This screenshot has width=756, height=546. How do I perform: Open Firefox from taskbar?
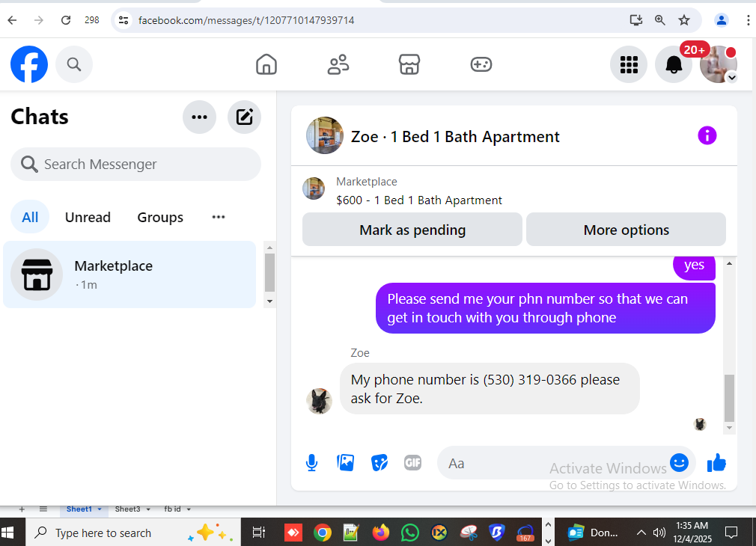pos(380,533)
